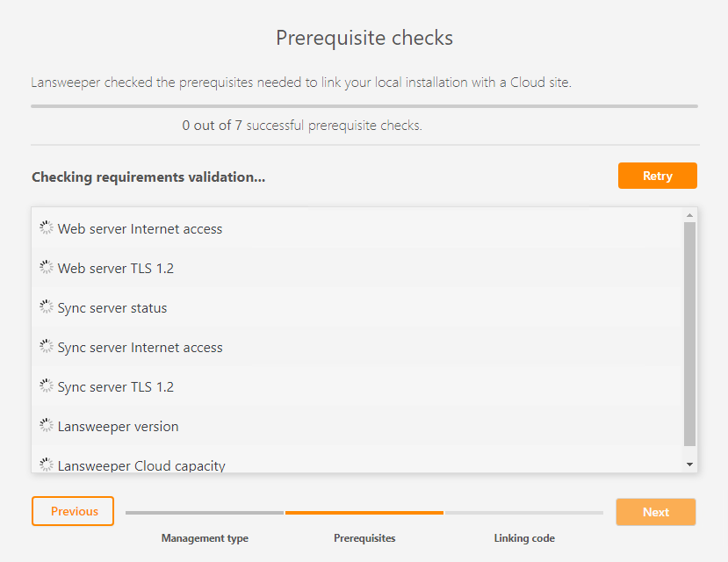Go back with the Previous button
This screenshot has height=562, width=728.
point(73,511)
